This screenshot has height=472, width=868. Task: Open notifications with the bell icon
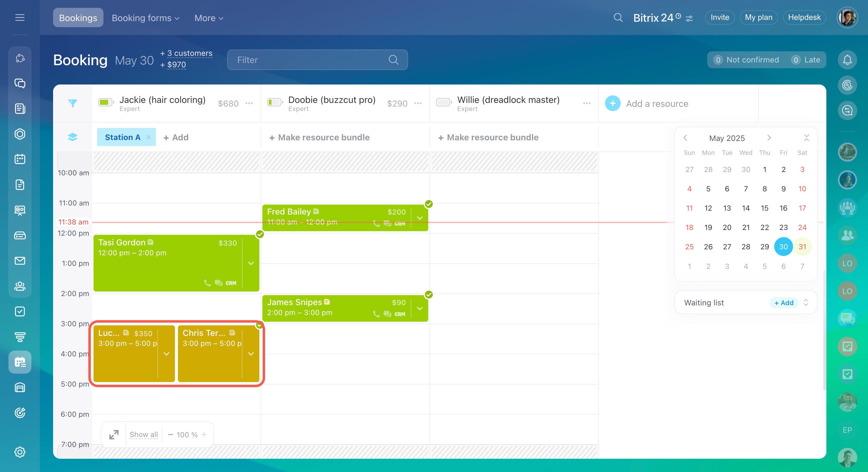coord(847,60)
